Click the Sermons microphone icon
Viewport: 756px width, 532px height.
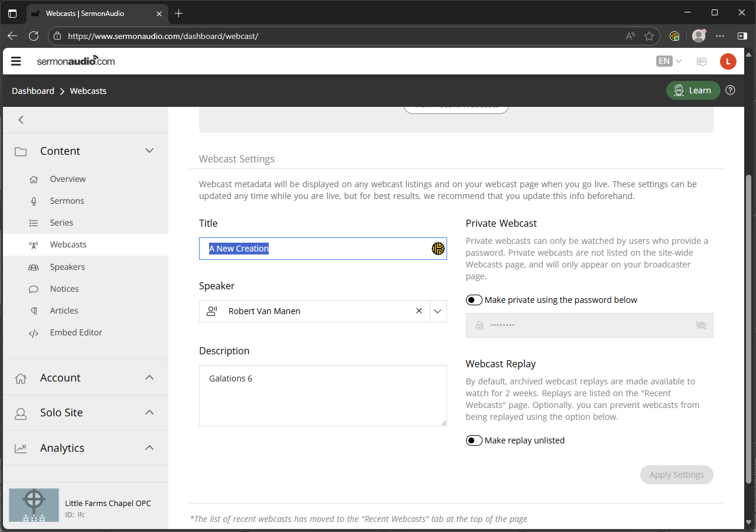click(34, 201)
